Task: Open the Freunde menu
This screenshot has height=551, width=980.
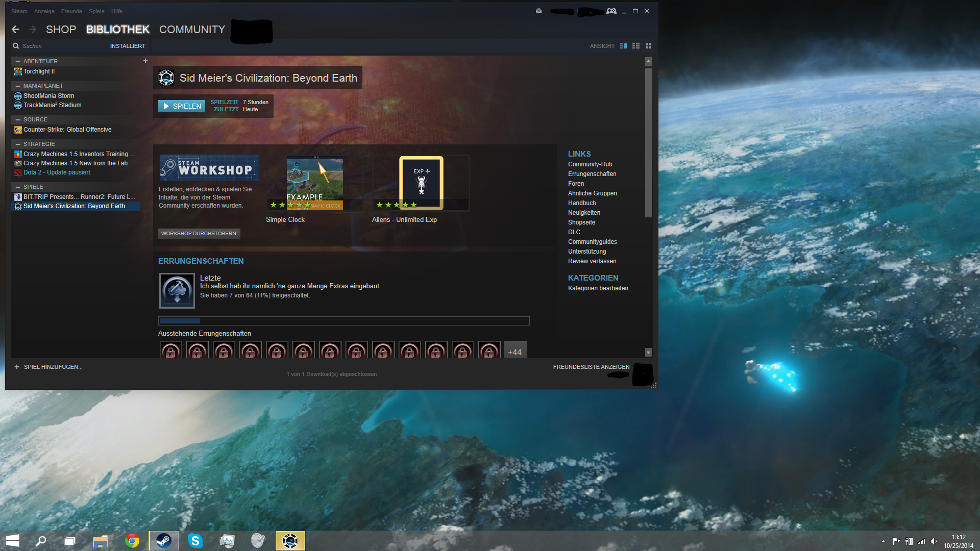Action: point(71,11)
